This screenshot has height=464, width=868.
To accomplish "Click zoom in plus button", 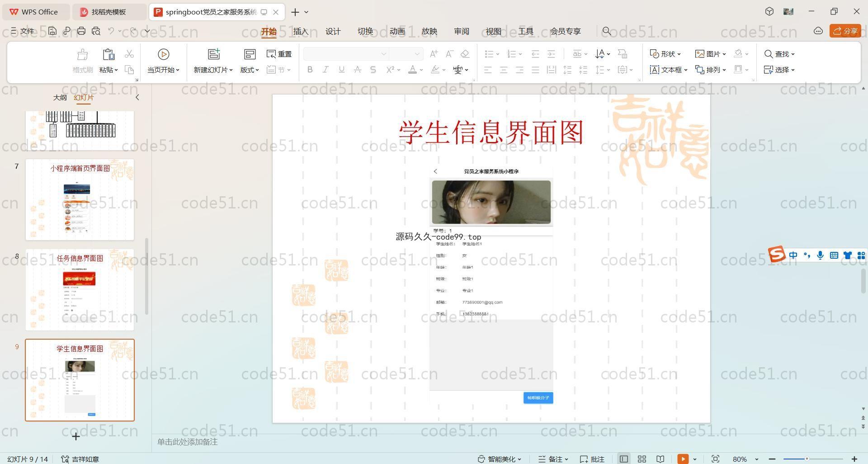I will pos(854,459).
